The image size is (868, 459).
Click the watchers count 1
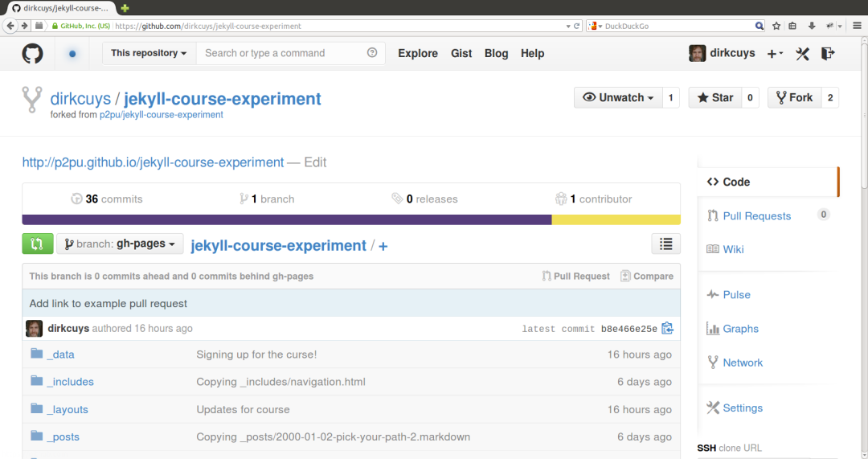[x=671, y=97]
